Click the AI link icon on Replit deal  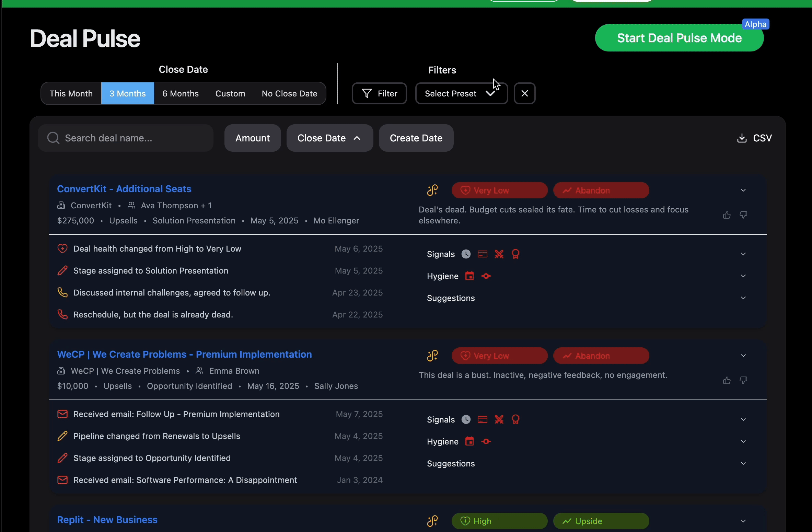432,521
